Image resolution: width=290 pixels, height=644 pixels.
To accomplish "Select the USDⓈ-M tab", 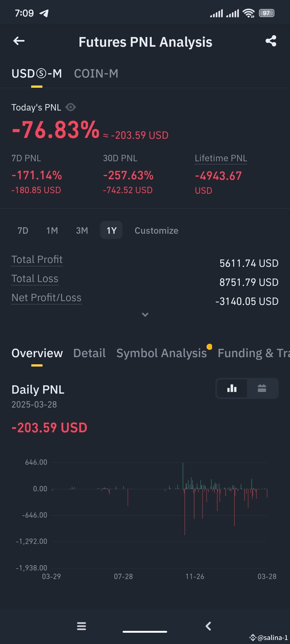I will (x=37, y=74).
